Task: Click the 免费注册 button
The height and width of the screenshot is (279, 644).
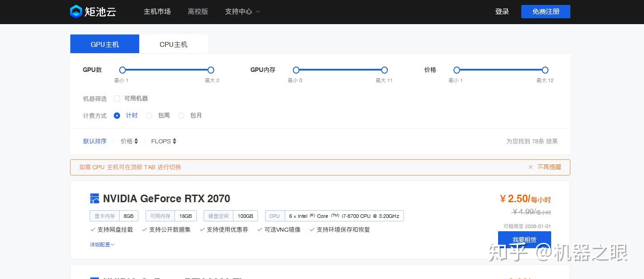Action: coord(546,12)
